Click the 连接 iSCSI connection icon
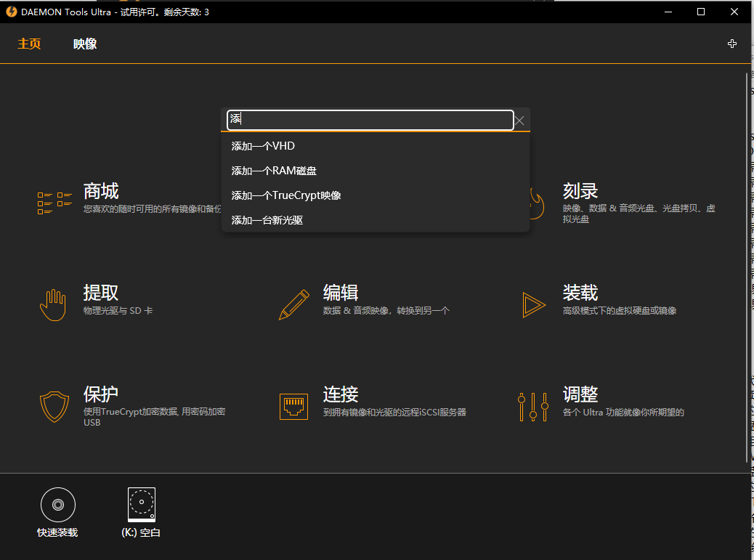This screenshot has width=754, height=560. click(293, 406)
